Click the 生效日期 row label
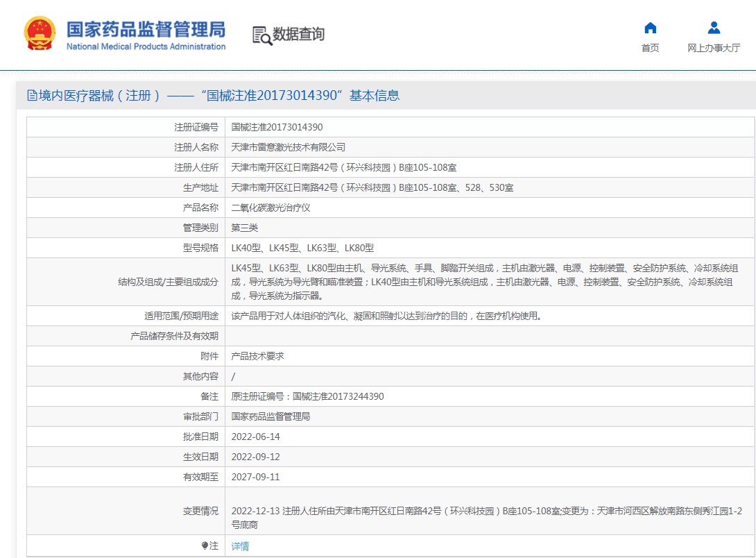The width and height of the screenshot is (756, 558). tap(200, 457)
